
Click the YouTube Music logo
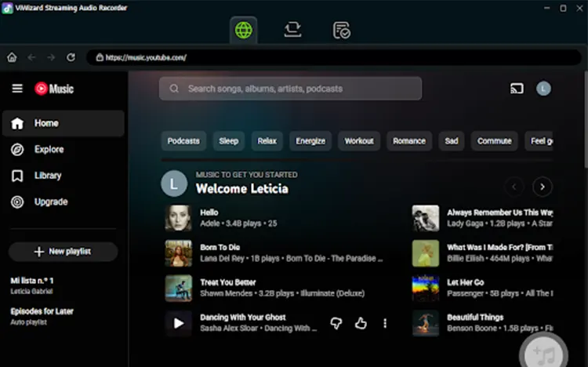point(54,89)
